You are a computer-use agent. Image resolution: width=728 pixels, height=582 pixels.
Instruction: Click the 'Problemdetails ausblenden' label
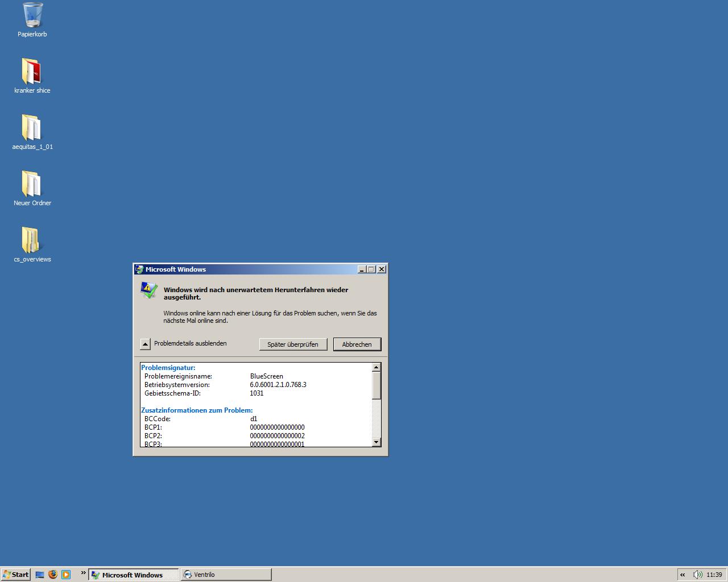[191, 343]
